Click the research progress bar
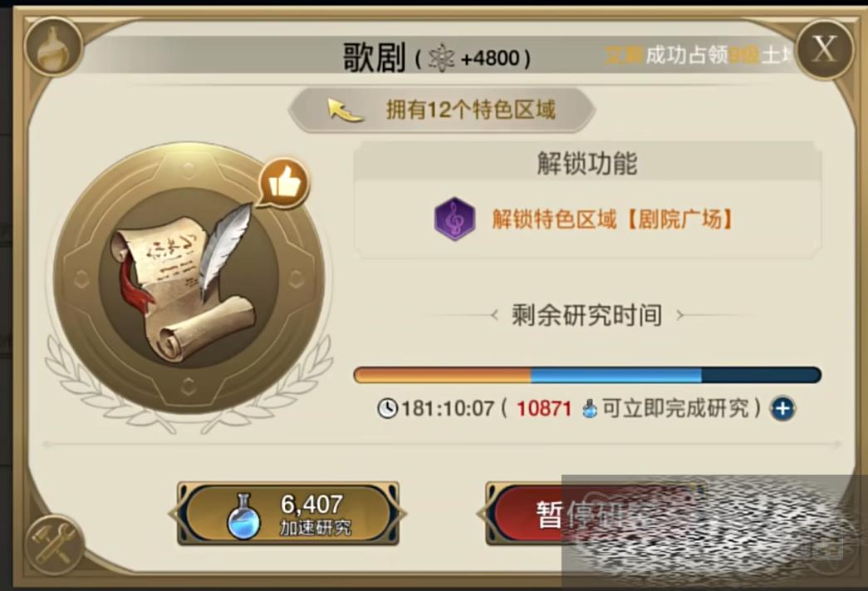This screenshot has width=868, height=591. tap(587, 375)
